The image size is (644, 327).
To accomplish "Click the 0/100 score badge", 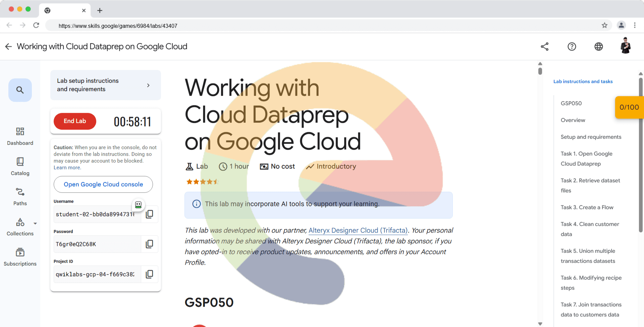I will pos(629,107).
